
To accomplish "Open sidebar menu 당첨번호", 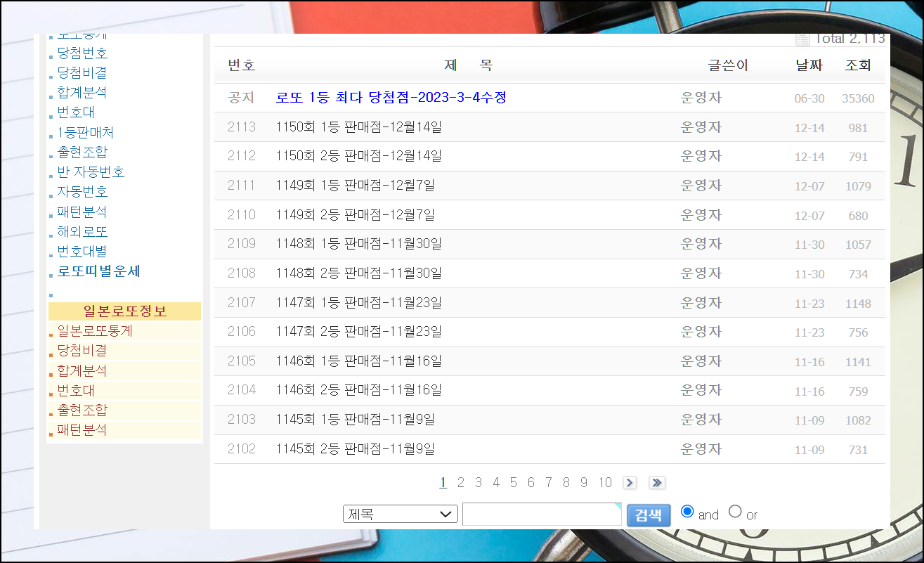I will pos(82,53).
